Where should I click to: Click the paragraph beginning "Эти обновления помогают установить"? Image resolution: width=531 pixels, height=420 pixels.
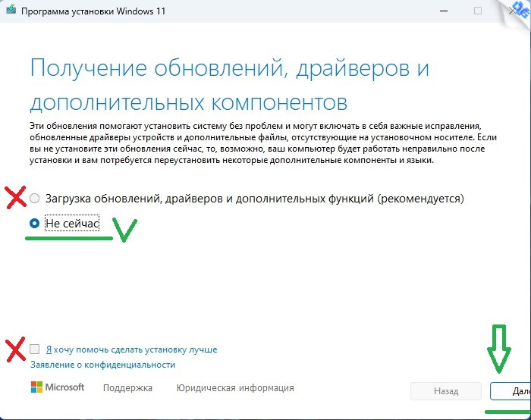pos(263,143)
